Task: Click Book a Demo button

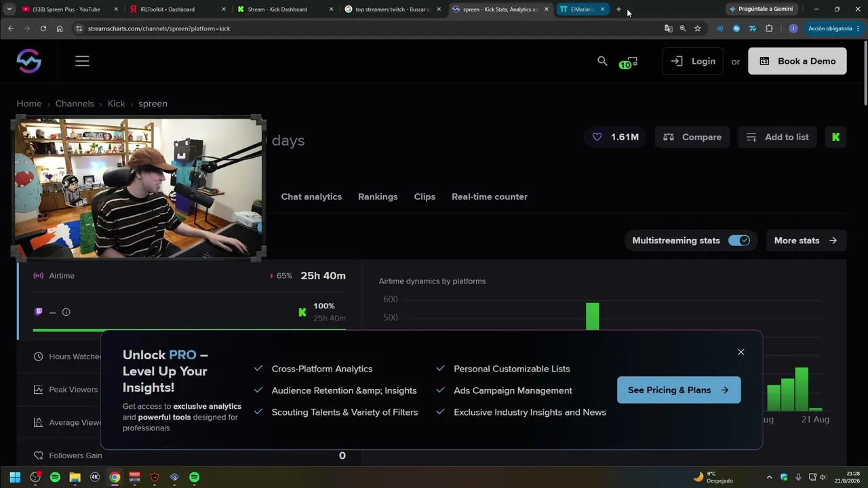Action: (797, 61)
